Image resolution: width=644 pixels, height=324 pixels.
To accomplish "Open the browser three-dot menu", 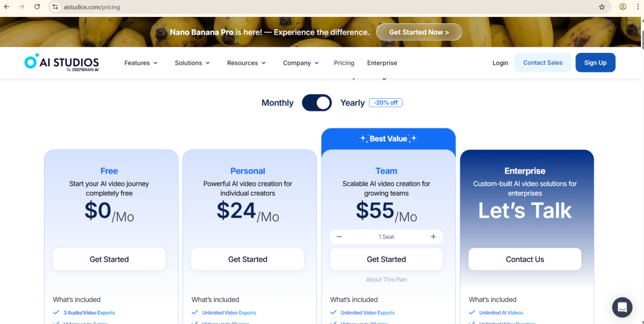I will 638,7.
